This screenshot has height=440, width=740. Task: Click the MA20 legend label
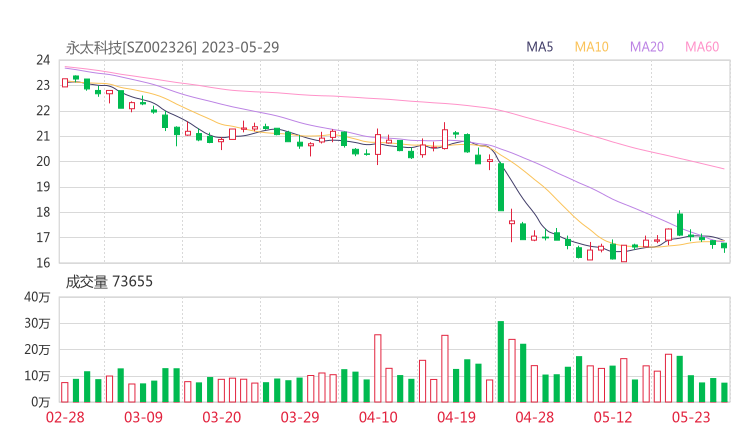647,47
